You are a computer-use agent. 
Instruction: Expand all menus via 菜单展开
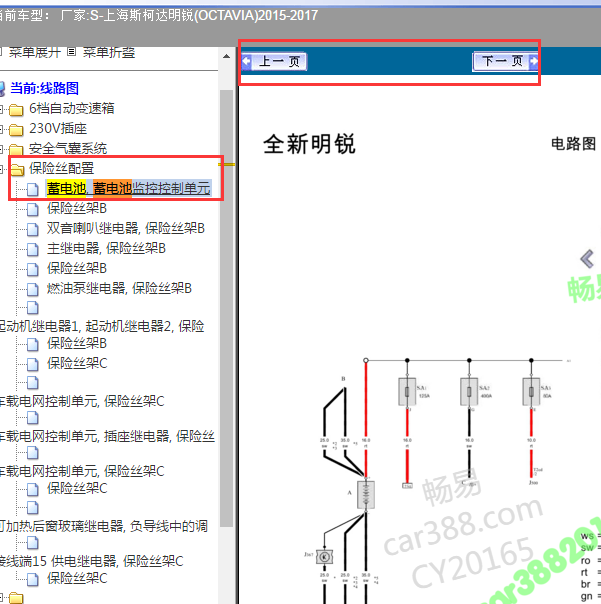34,52
